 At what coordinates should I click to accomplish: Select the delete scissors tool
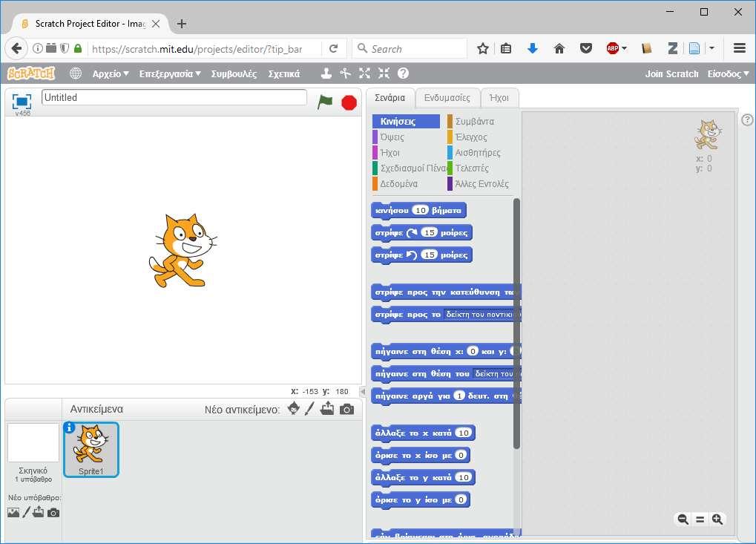(x=345, y=73)
